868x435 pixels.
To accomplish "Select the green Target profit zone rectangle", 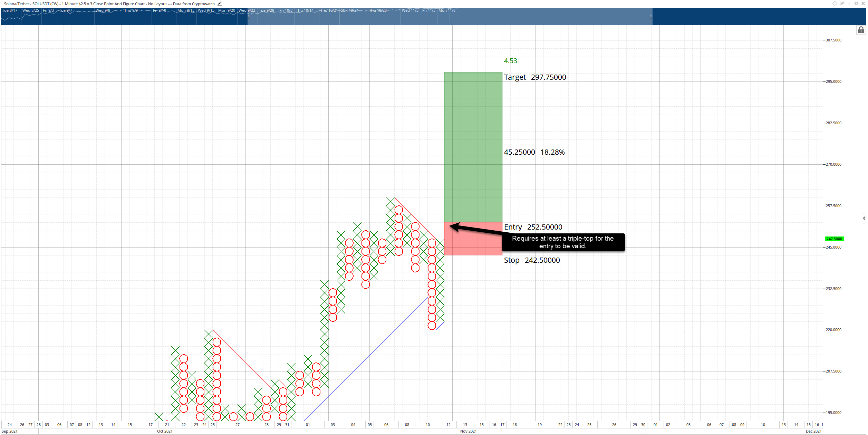I will pos(473,147).
